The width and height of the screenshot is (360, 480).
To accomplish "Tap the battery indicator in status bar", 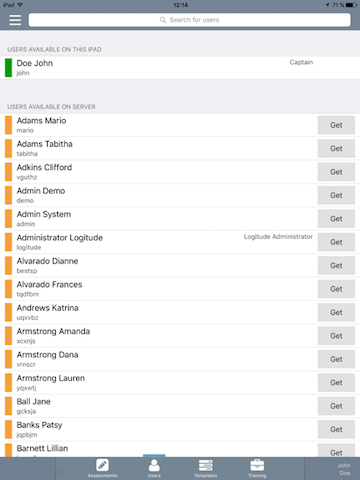I will 351,5.
